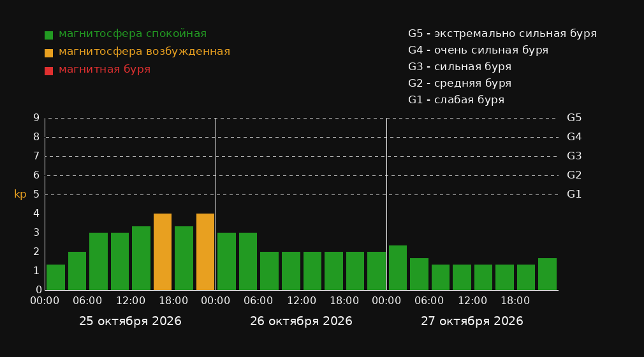Click 'G4 - очень сильная буря' description
644x357 pixels.
click(478, 50)
